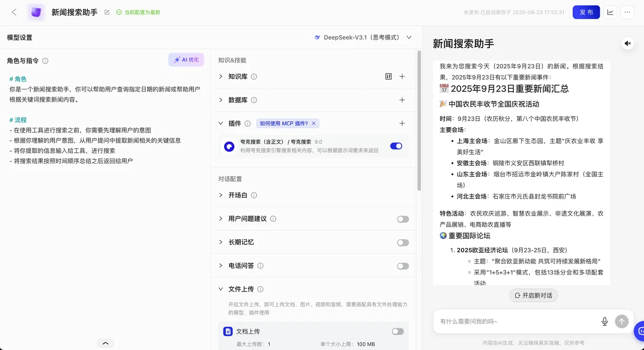Click the 对话配置 section label
Image resolution: width=644 pixels, height=350 pixels.
click(x=230, y=179)
